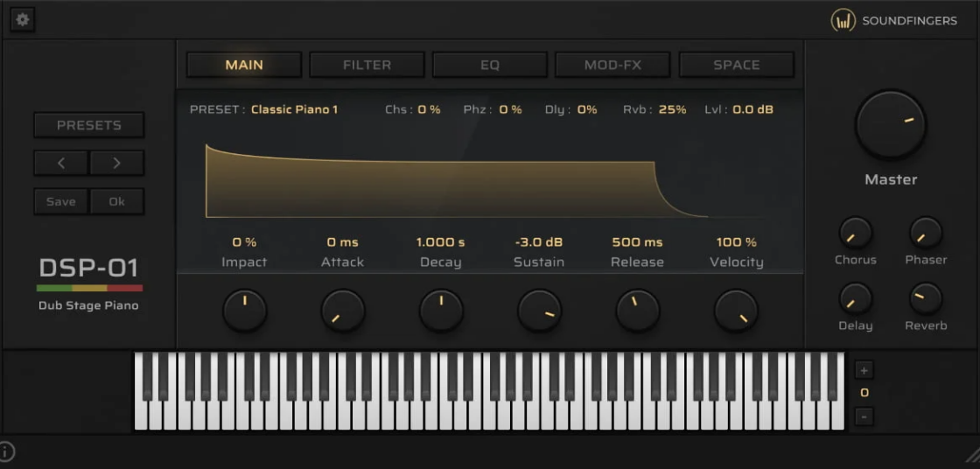Confirm with the Ok button
Screen dimensions: 980x469
tap(116, 201)
